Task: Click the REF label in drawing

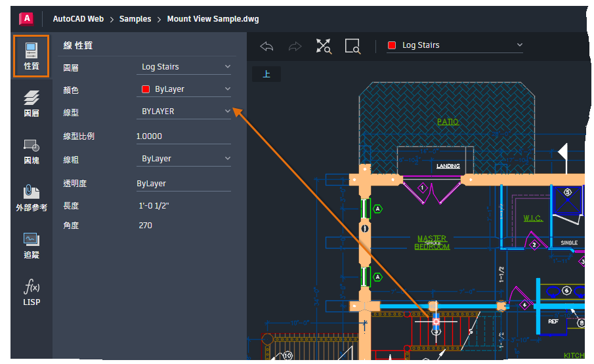Action: click(x=553, y=321)
